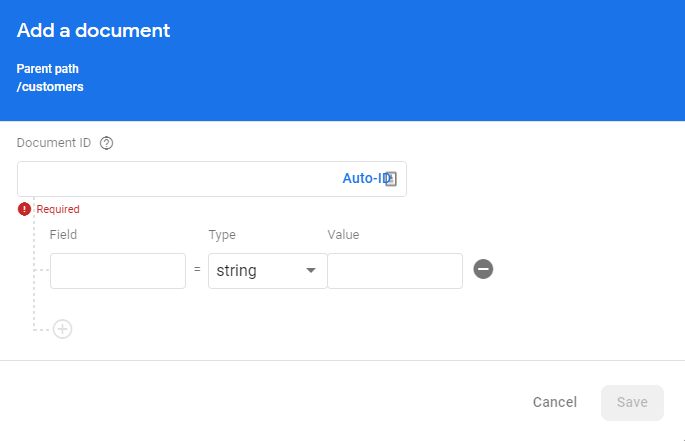Click the small autofill icon beside Auto-ID
The width and height of the screenshot is (685, 441).
point(391,179)
